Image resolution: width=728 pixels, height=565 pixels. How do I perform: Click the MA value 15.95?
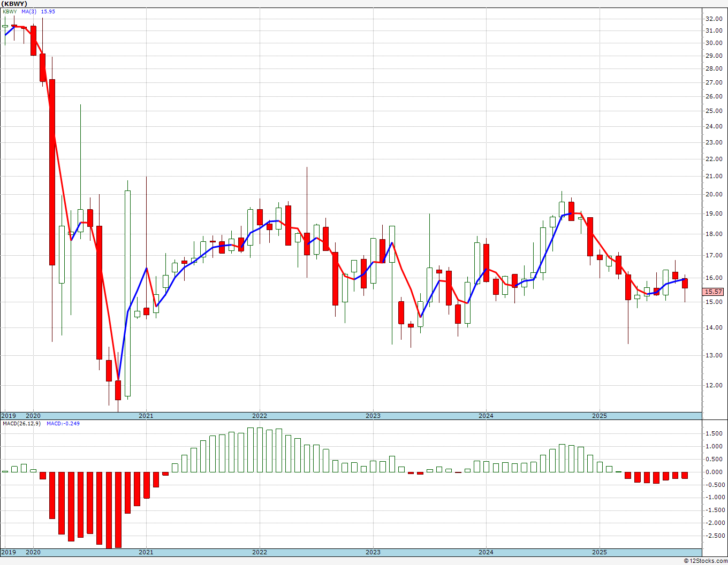pos(48,12)
